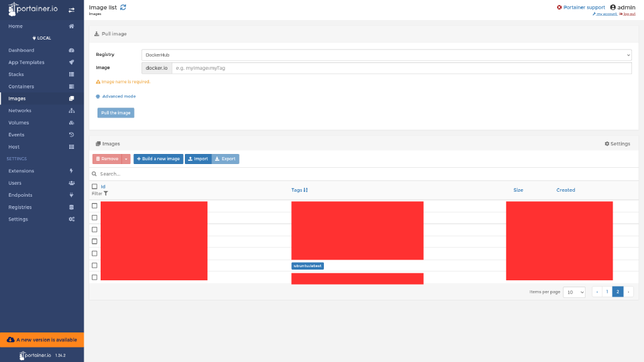The image size is (644, 362).
Task: Open the Images panel Settings gear
Action: click(617, 143)
